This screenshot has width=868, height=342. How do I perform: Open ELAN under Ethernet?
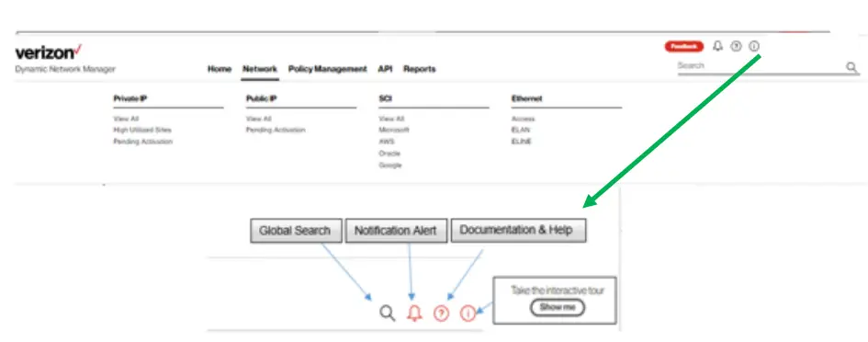pos(521,131)
